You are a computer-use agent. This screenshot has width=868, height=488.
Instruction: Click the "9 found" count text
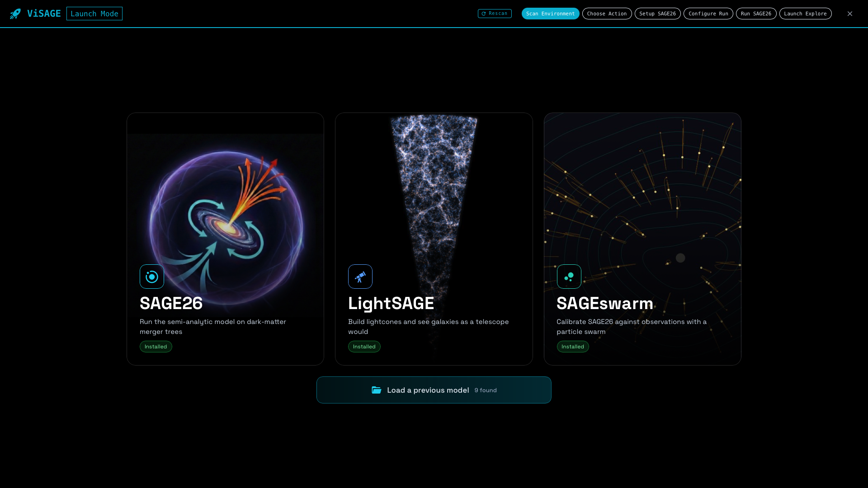click(486, 390)
